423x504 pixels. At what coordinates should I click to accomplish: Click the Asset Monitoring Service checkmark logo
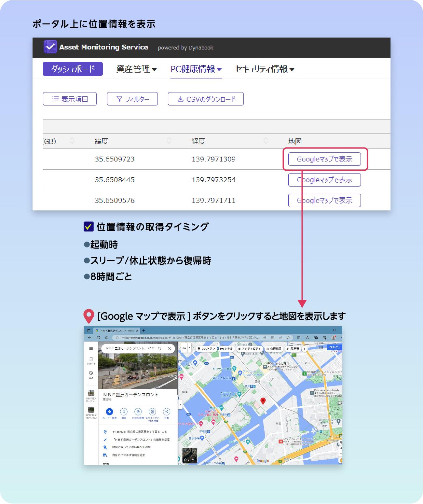tap(50, 47)
